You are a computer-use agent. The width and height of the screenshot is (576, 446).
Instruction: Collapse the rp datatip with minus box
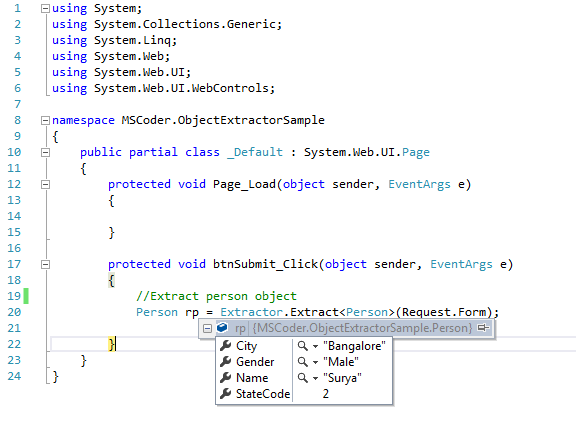207,328
